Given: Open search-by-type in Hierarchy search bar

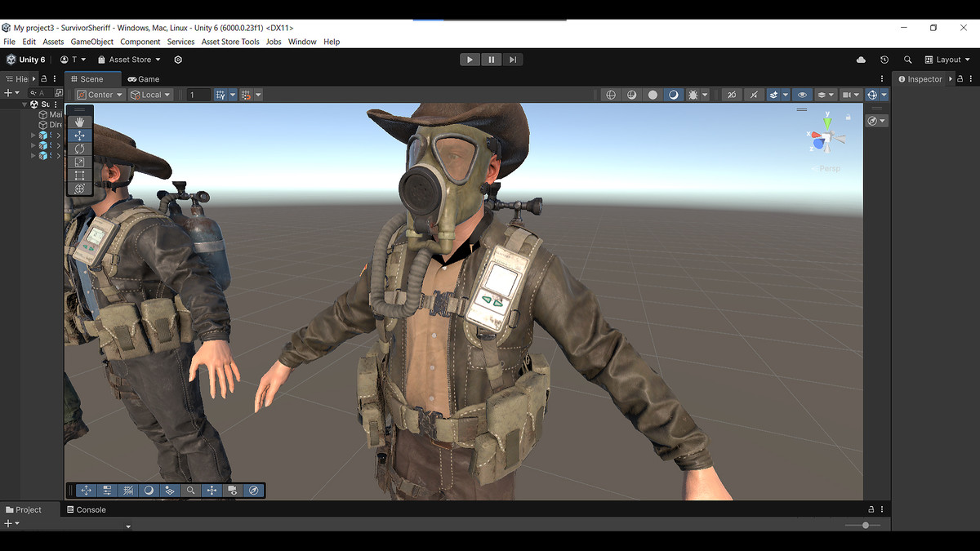Looking at the screenshot, I should 59,93.
